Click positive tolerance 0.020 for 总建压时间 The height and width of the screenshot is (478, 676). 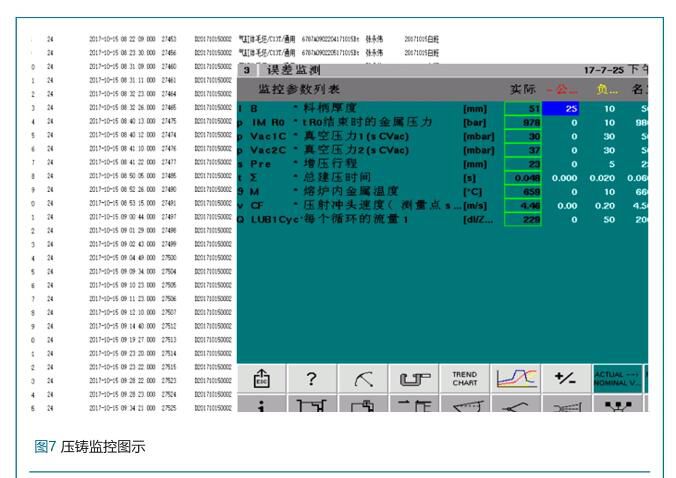(602, 178)
